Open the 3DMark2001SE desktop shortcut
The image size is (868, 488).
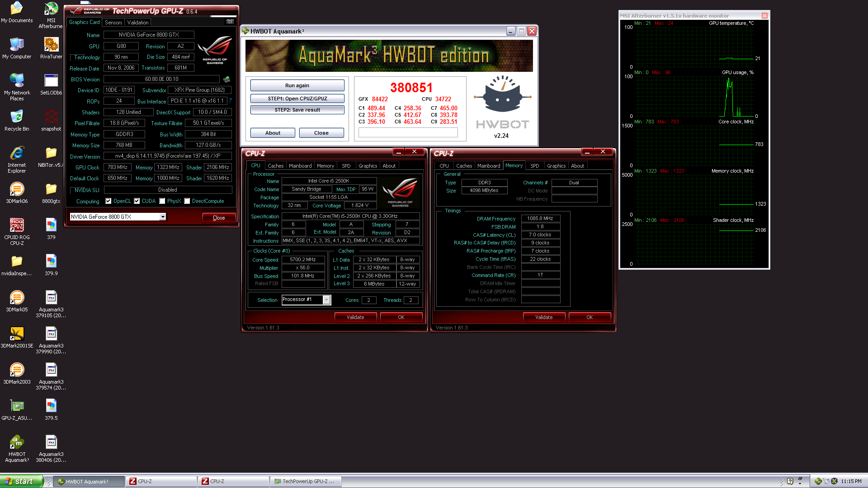click(17, 338)
